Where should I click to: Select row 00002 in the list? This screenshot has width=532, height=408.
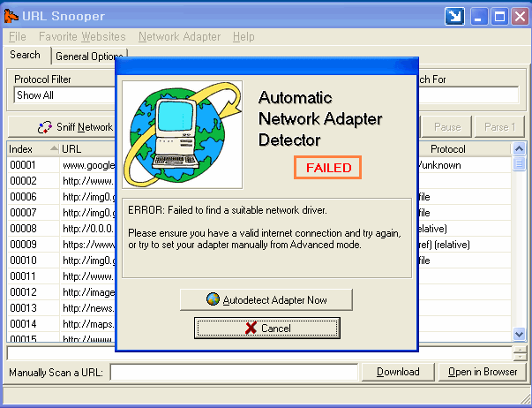61,181
